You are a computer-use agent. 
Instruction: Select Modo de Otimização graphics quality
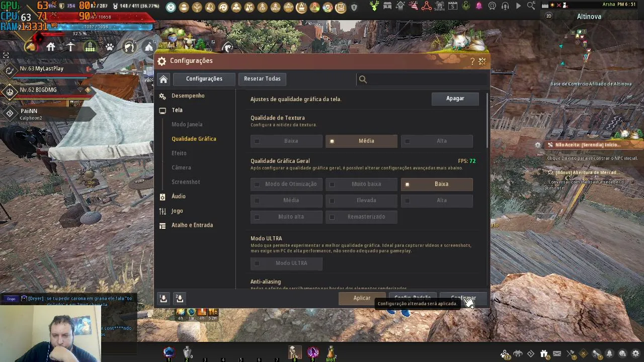286,184
